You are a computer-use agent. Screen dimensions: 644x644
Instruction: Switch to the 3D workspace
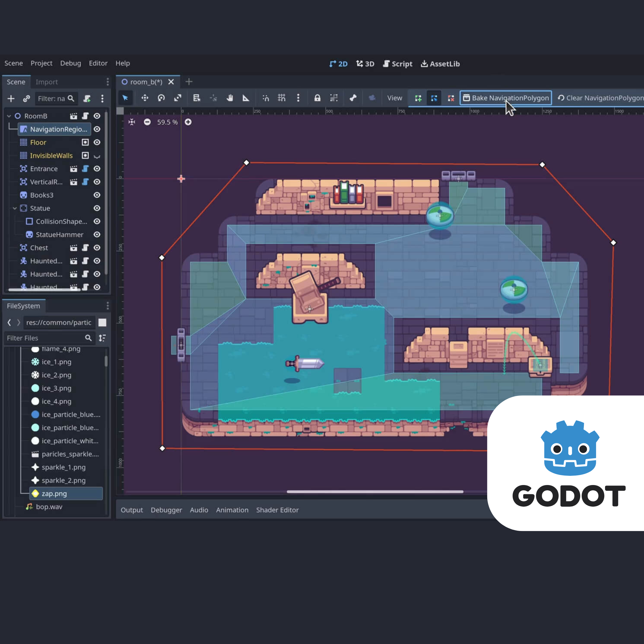[x=365, y=64]
